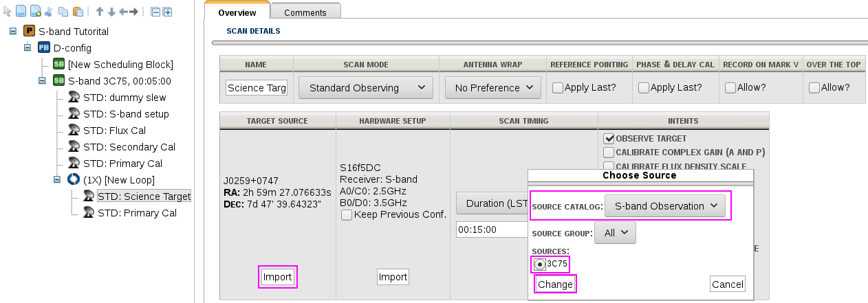The height and width of the screenshot is (303, 868).
Task: Enable Reference Pointing Apply Last checkbox
Action: click(558, 88)
